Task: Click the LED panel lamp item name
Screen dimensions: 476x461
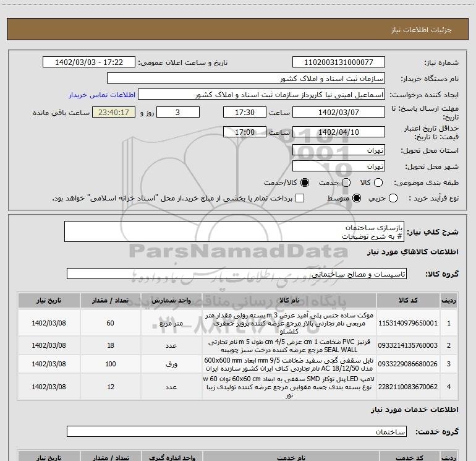Action: [289, 387]
